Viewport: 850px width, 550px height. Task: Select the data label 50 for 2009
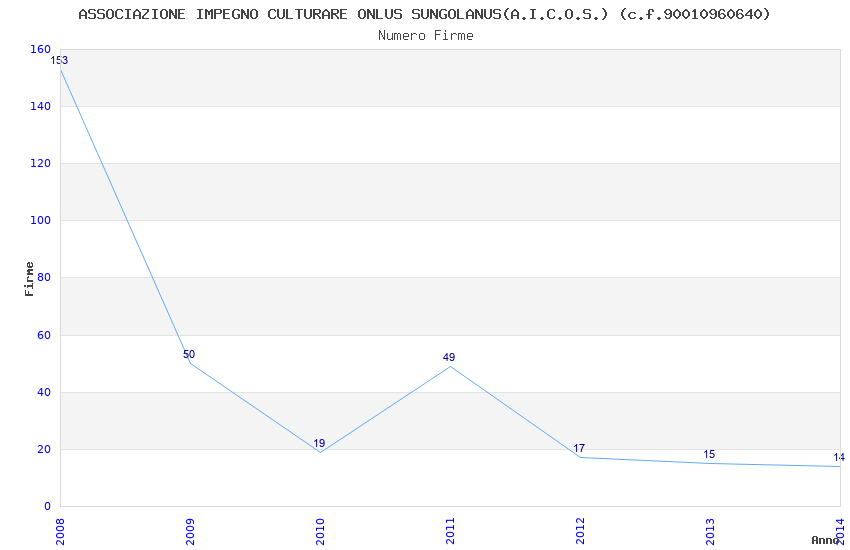(x=189, y=354)
